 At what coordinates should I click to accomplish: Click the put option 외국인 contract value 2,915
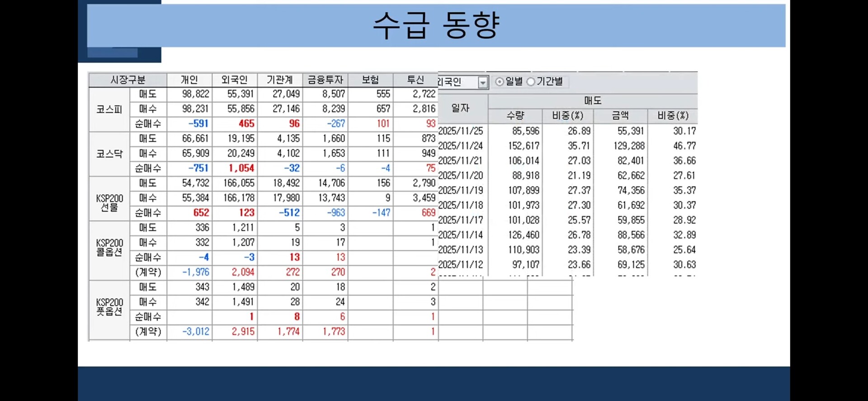(243, 332)
